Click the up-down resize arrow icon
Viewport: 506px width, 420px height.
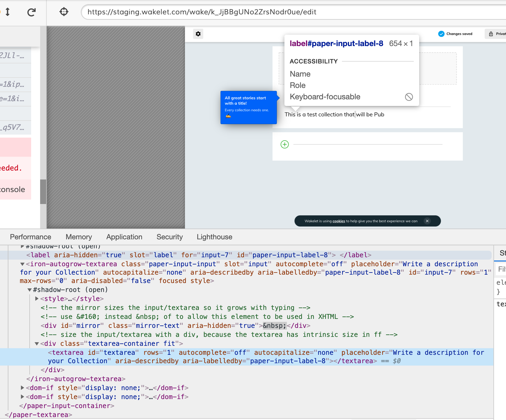pyautogui.click(x=8, y=12)
